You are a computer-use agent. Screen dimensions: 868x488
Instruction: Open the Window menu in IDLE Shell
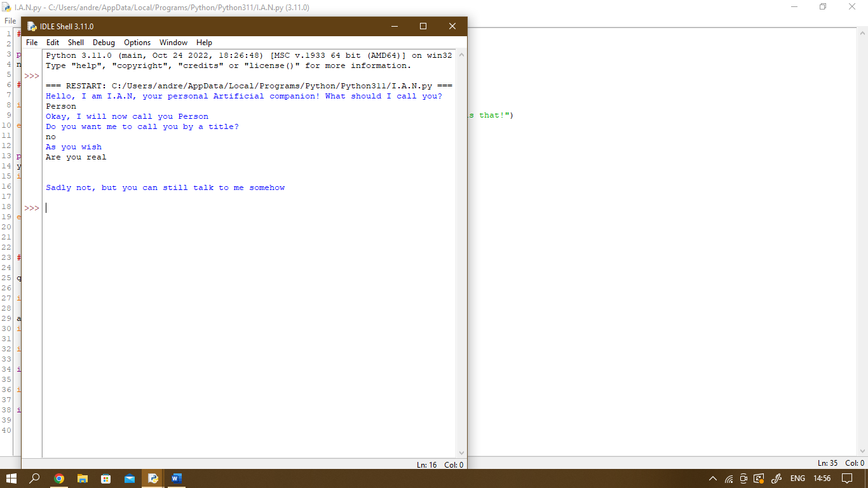pos(173,43)
